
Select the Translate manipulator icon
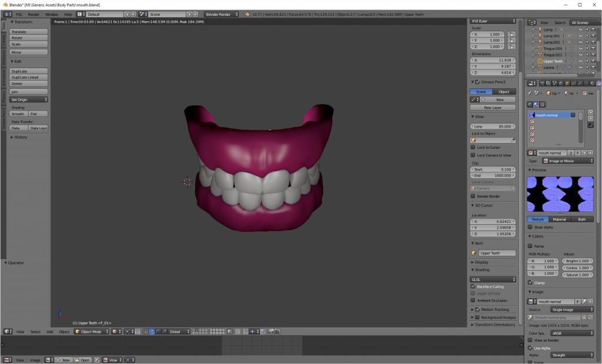152,331
